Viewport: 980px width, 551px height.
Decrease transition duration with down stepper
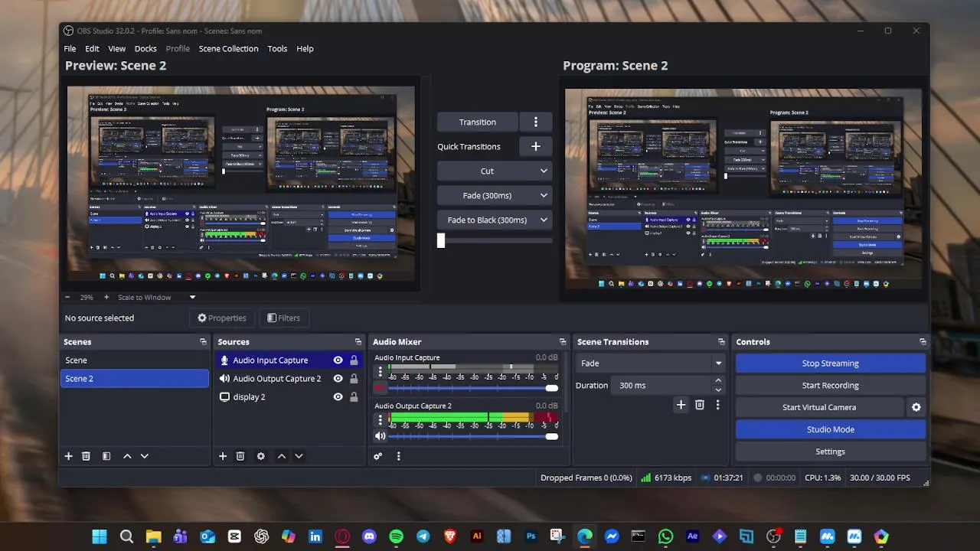pos(718,390)
